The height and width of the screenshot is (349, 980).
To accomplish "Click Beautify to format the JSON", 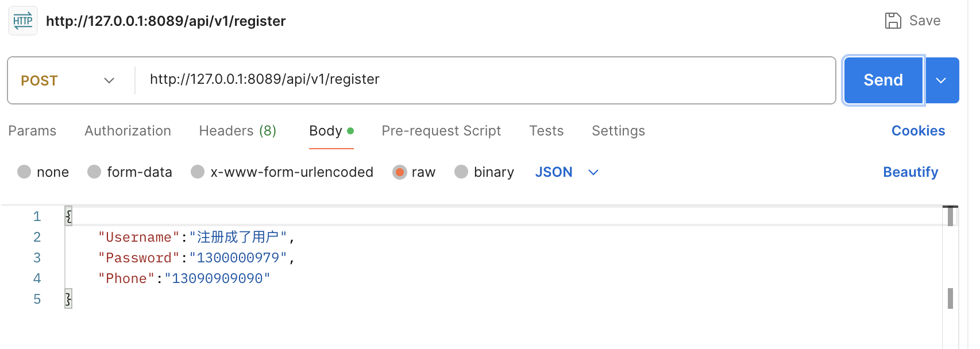I will pyautogui.click(x=910, y=172).
